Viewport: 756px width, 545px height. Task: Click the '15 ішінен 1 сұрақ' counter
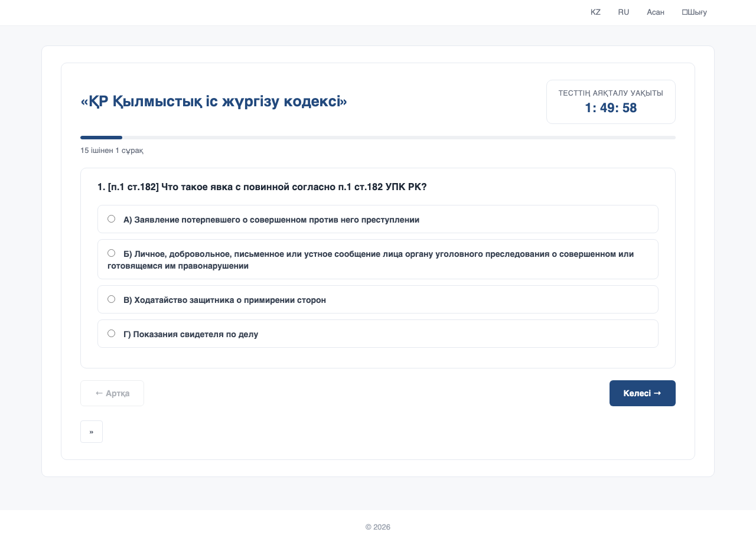coord(112,151)
